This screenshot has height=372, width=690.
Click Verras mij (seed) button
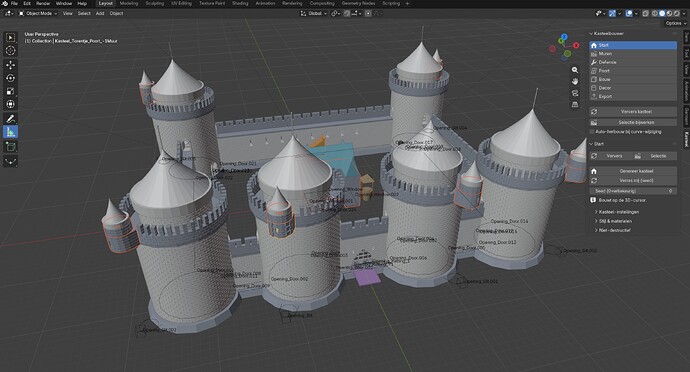(633, 180)
